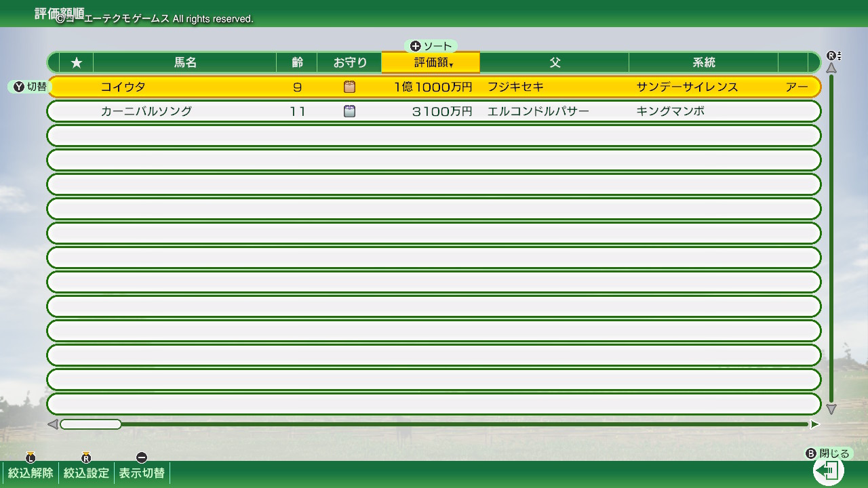Click the left arrow on horizontal scrollbar

52,424
